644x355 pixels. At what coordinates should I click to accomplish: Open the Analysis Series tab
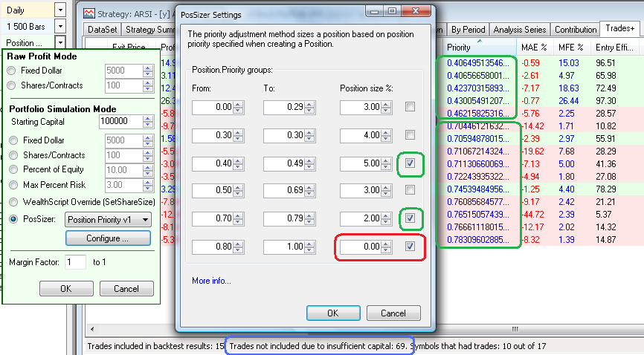pos(519,30)
